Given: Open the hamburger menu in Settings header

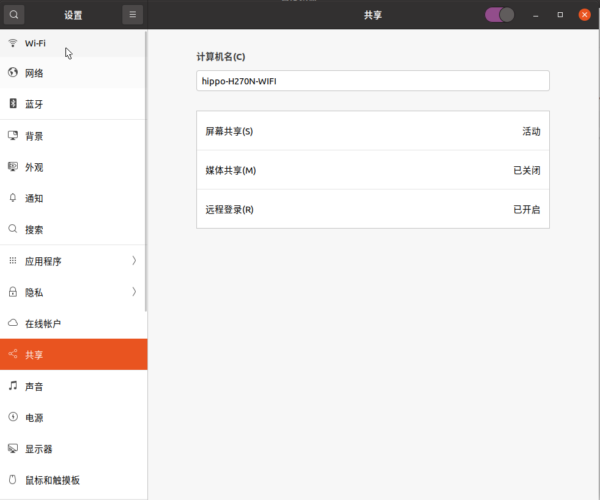Looking at the screenshot, I should tap(132, 15).
